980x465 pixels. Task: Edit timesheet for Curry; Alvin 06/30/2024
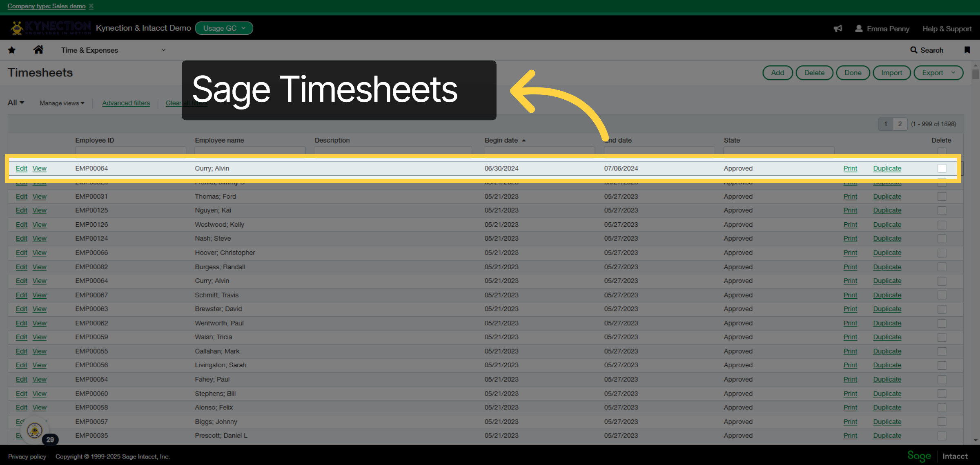[x=21, y=168]
